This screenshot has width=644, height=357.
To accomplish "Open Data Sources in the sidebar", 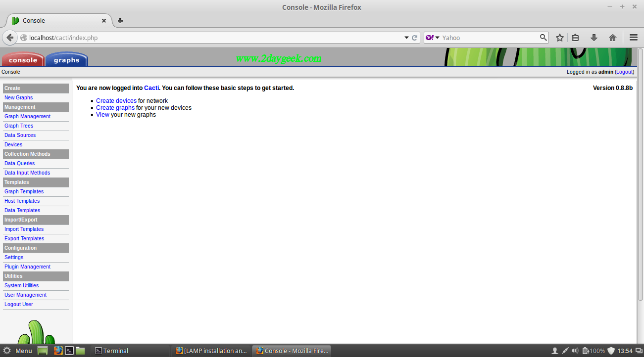I will 20,135.
